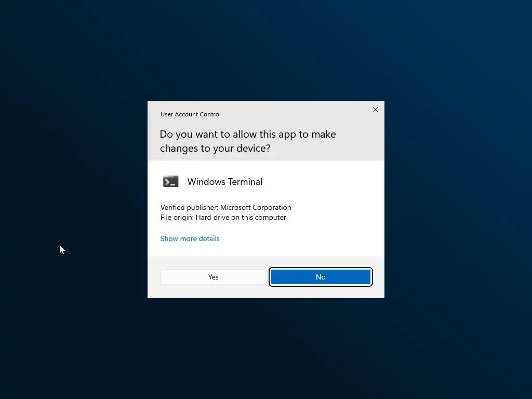This screenshot has width=532, height=399.
Task: Open the Show more details link
Action: (x=190, y=238)
